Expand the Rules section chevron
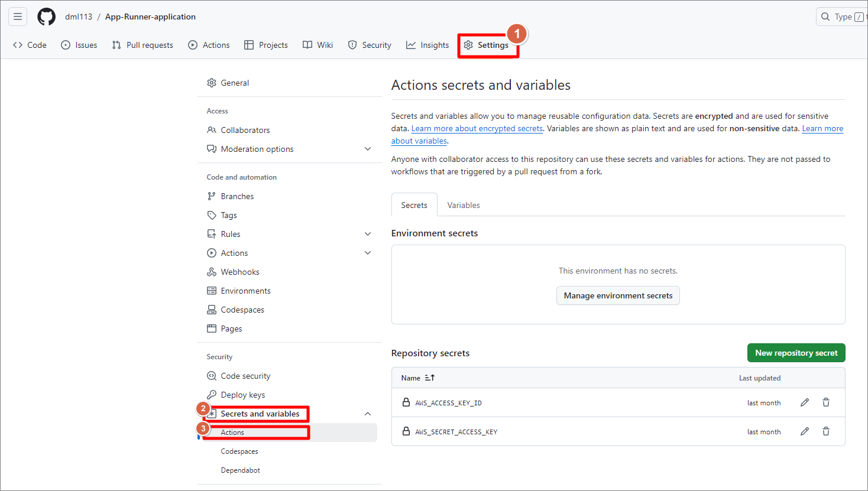The image size is (868, 491). [x=368, y=234]
